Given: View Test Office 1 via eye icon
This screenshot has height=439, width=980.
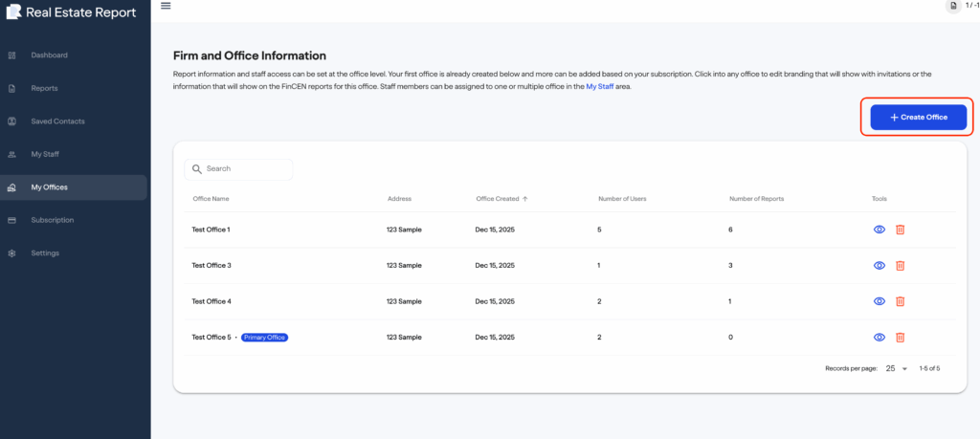Looking at the screenshot, I should click(x=879, y=230).
